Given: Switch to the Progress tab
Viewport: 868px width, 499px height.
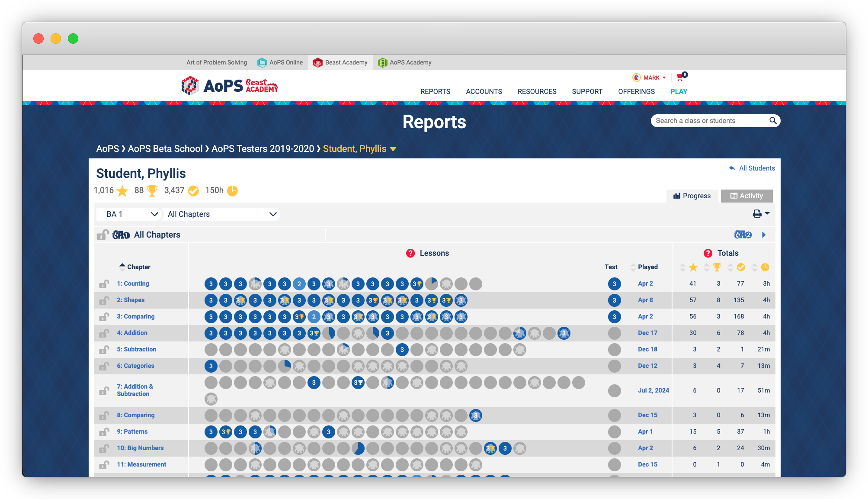Looking at the screenshot, I should click(692, 196).
